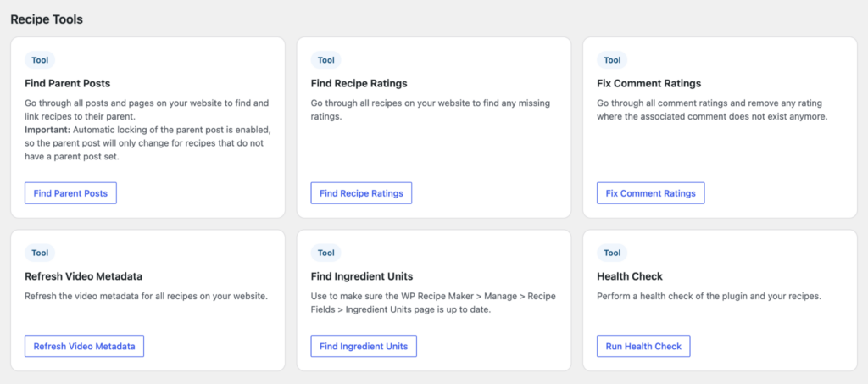
Task: Start the Fix Comment Ratings button
Action: [650, 193]
